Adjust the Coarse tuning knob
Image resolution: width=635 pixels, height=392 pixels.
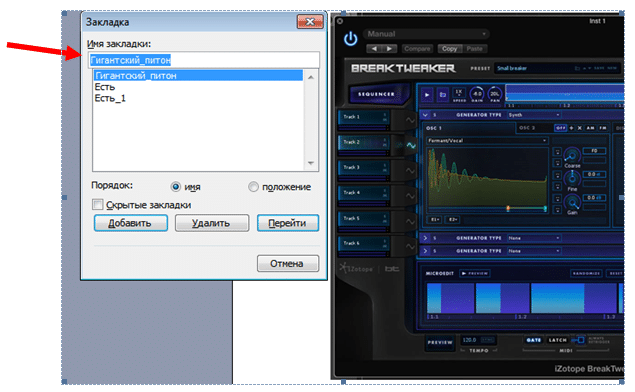[x=572, y=155]
